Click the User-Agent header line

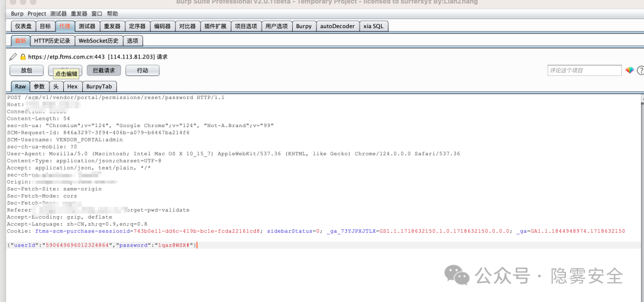(x=233, y=153)
